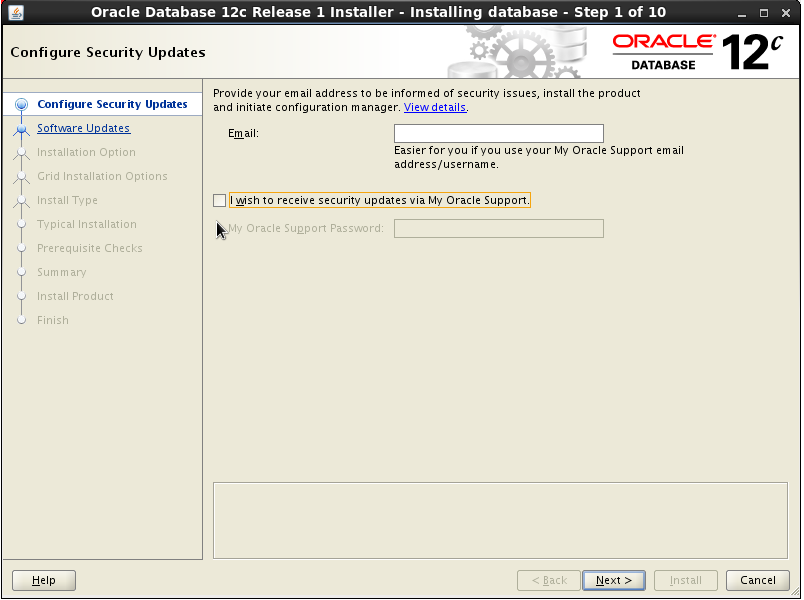This screenshot has height=600, width=804.
Task: Click the Finish step label
Action: tap(53, 320)
